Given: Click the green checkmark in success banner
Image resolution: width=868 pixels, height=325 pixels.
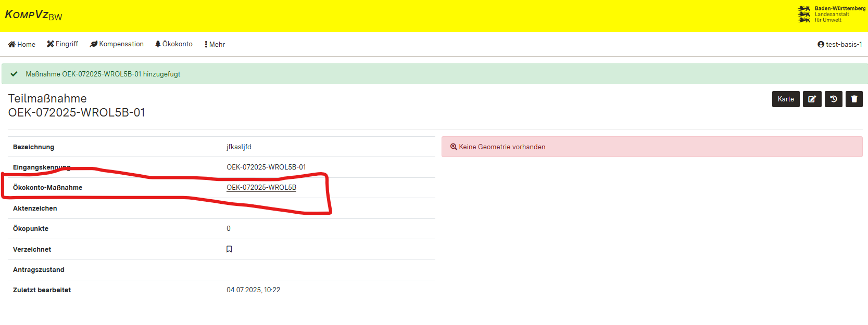Looking at the screenshot, I should click(x=14, y=74).
